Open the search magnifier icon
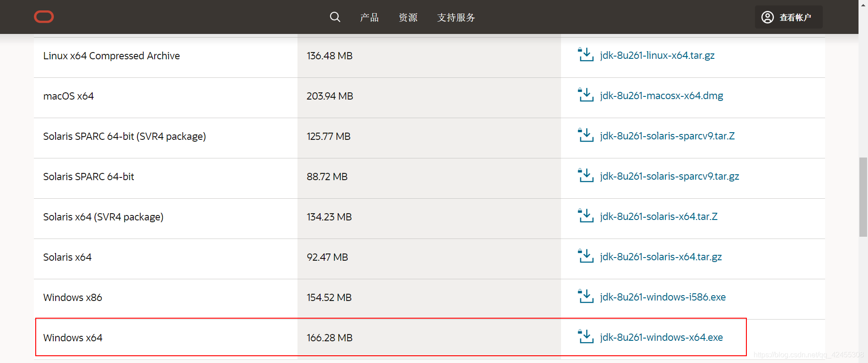The height and width of the screenshot is (363, 868). point(335,17)
